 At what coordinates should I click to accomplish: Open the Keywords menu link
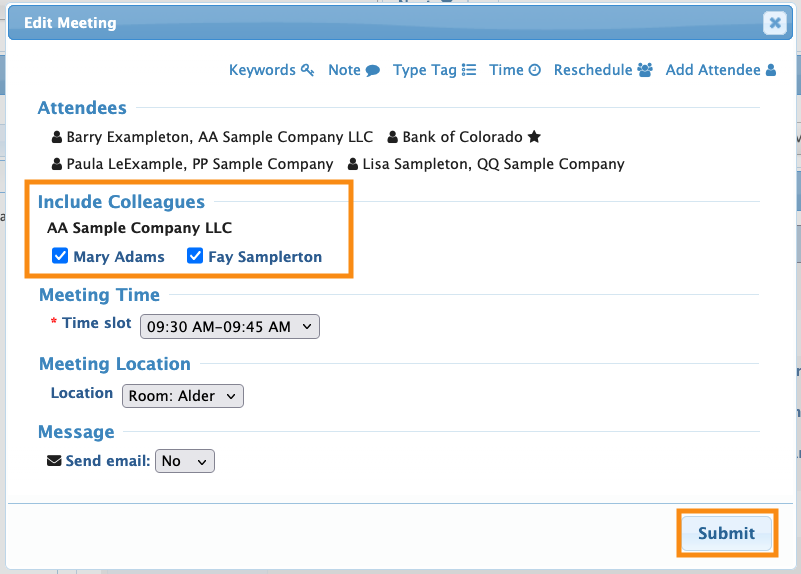coord(263,70)
